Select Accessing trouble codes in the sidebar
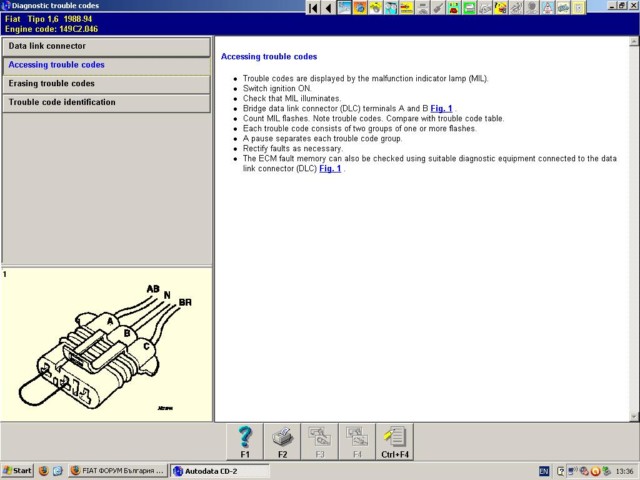Viewport: 640px width, 480px height. coord(106,65)
